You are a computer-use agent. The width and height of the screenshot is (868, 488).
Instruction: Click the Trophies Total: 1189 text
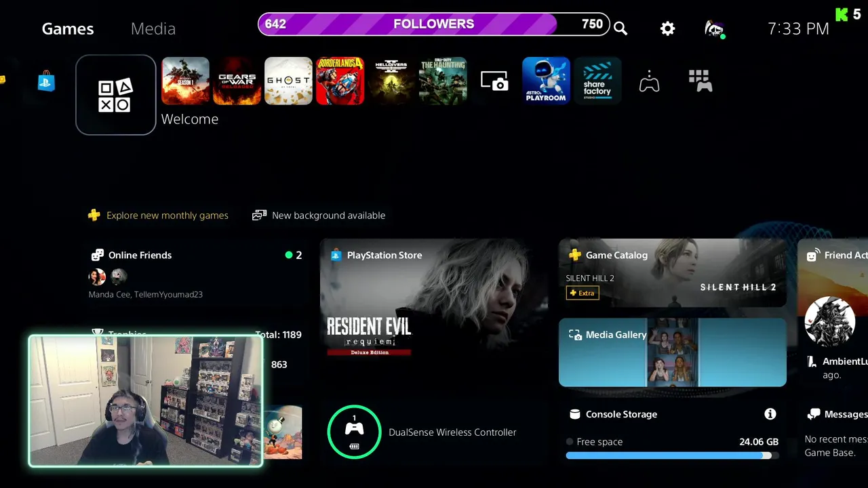coord(278,335)
